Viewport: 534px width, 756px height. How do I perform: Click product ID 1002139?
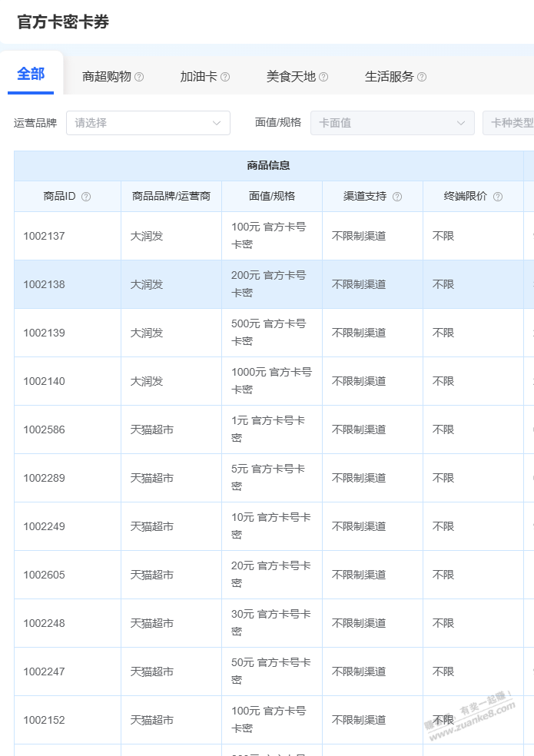coord(44,333)
